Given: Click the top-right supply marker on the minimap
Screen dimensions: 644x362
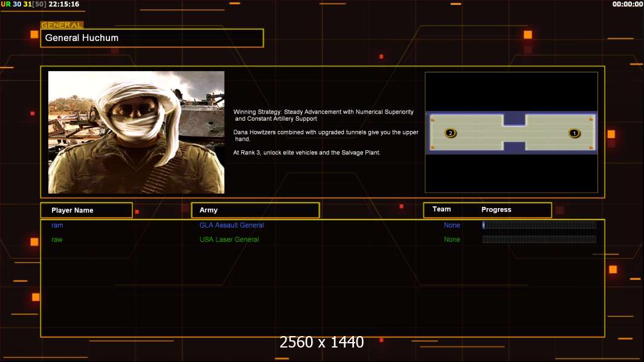Looking at the screenshot, I should coord(591,119).
